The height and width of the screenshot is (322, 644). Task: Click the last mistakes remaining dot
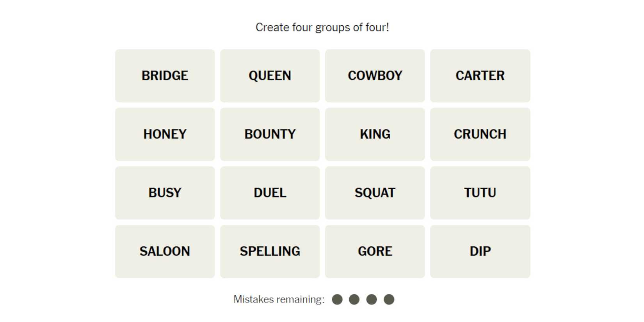click(x=389, y=299)
